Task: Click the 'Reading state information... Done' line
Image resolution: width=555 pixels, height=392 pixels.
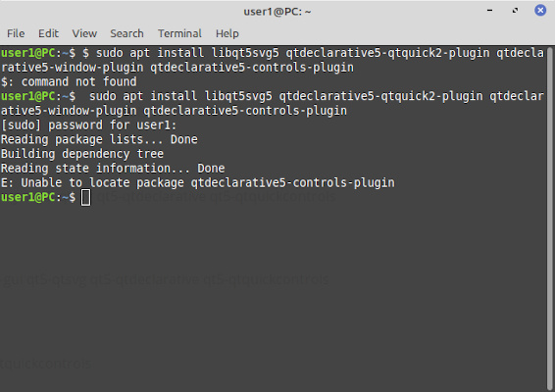Action: (x=113, y=169)
